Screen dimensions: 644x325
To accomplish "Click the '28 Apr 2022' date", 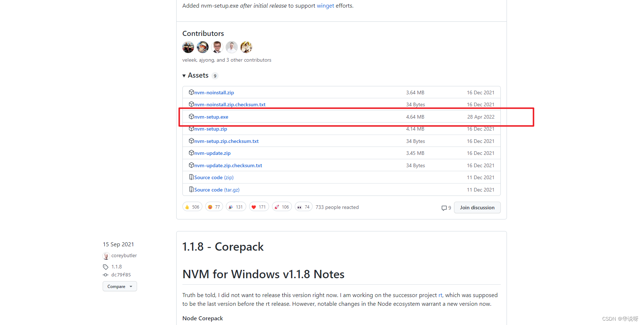I will 481,117.
